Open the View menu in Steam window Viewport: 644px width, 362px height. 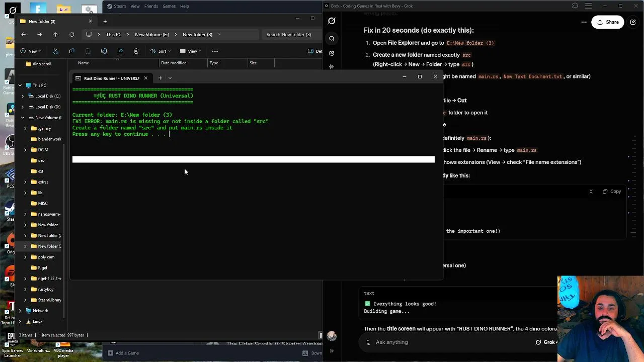[135, 6]
